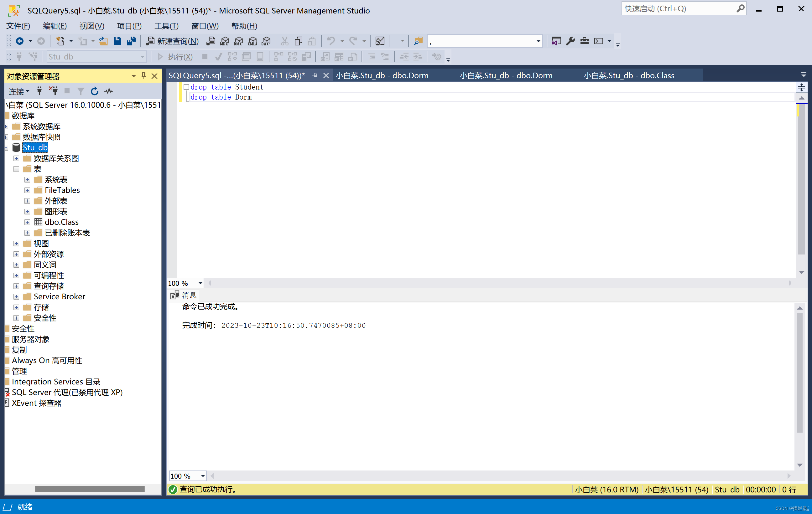Screen dimensions: 812x514
Task: Expand the dbo.Class table node
Action: pos(27,223)
